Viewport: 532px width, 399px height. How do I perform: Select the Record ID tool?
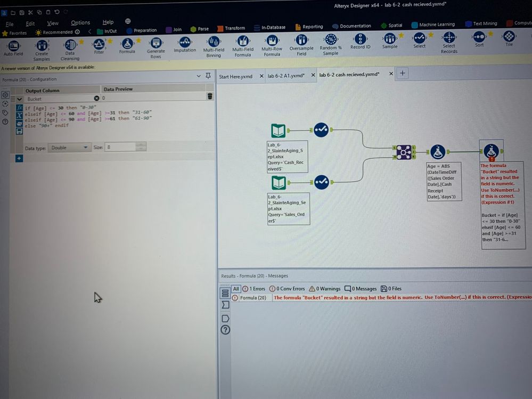click(361, 42)
